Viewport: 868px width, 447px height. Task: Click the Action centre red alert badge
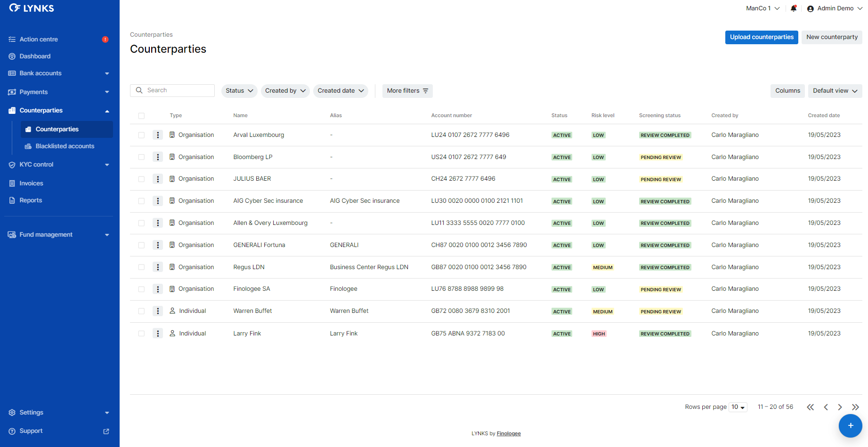click(x=105, y=40)
